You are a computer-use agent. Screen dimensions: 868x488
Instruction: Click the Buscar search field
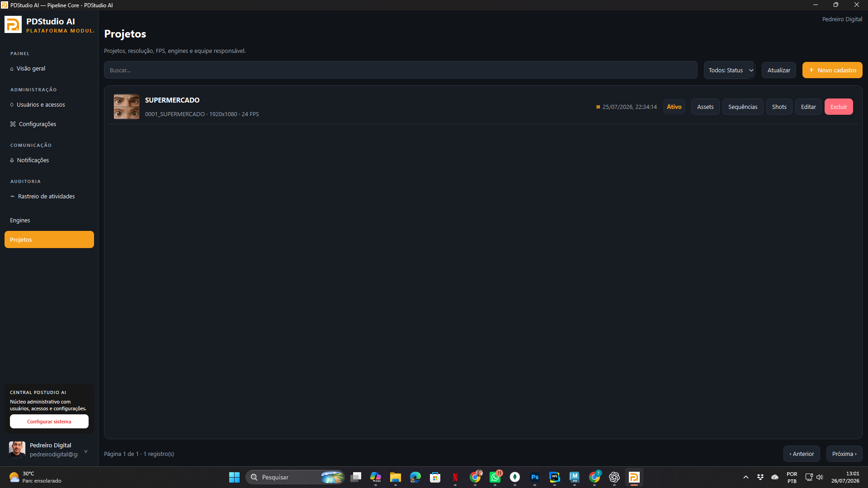[401, 70]
